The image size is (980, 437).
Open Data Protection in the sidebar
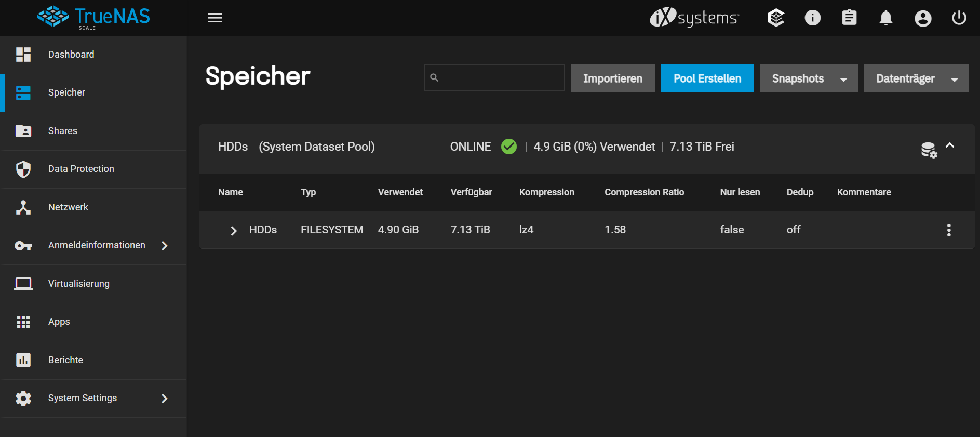[x=81, y=169]
